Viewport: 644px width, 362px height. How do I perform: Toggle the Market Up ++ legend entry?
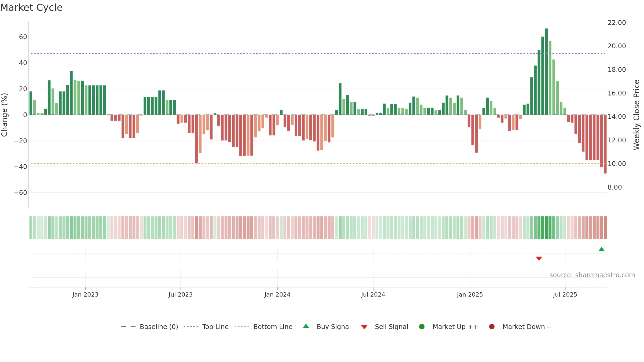(x=449, y=327)
